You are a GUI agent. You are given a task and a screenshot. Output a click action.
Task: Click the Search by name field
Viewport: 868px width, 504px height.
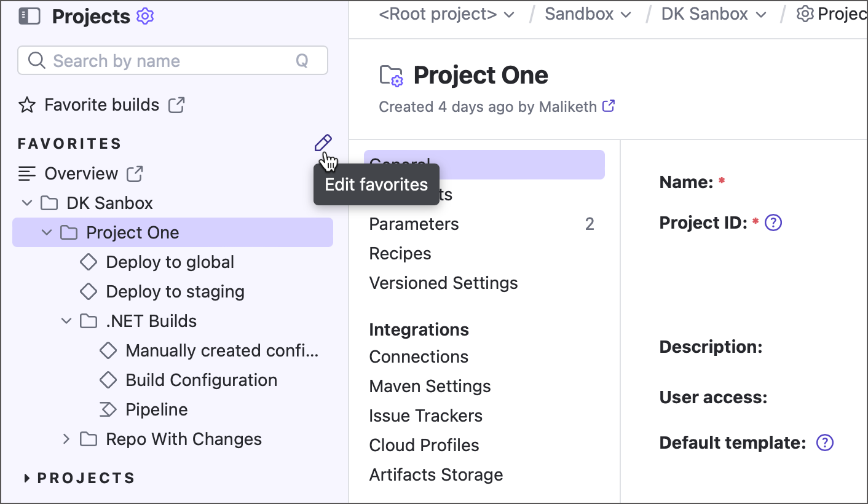[x=166, y=61]
